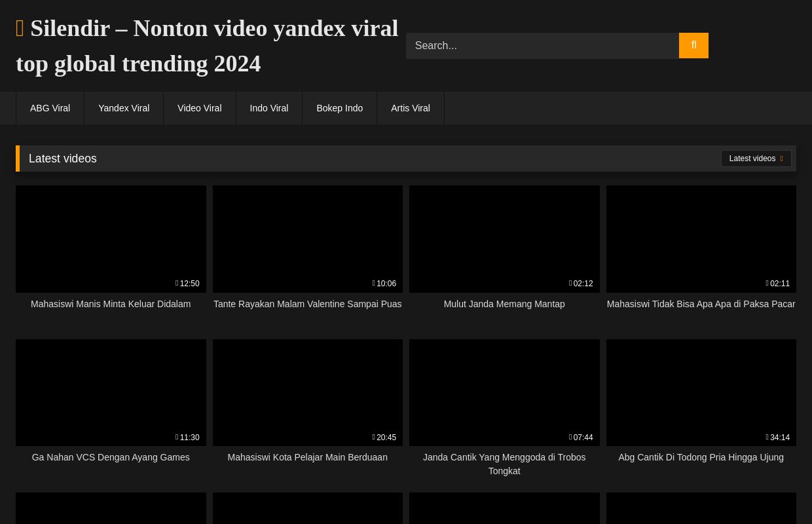Open the thumbnail with duration 07:44
Viewport: 812px width, 524px height.
pos(504,392)
